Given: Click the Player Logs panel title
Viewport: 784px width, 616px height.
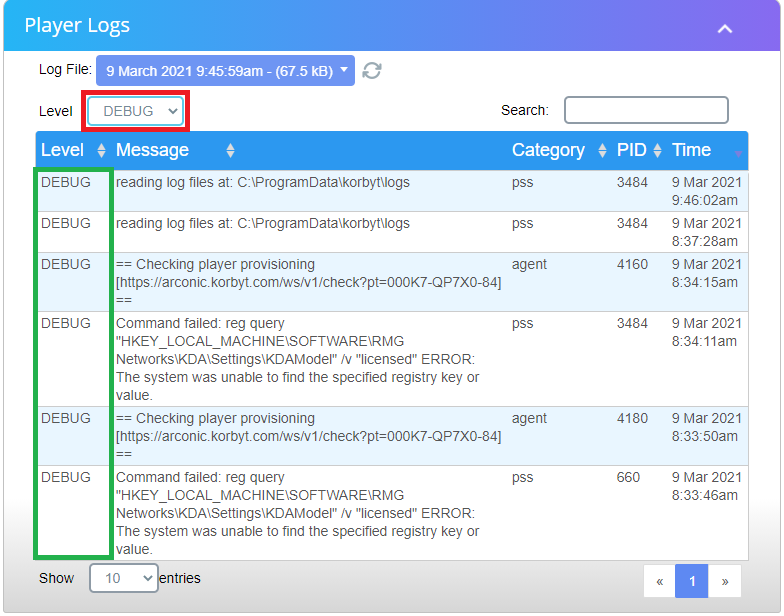Looking at the screenshot, I should (x=77, y=26).
